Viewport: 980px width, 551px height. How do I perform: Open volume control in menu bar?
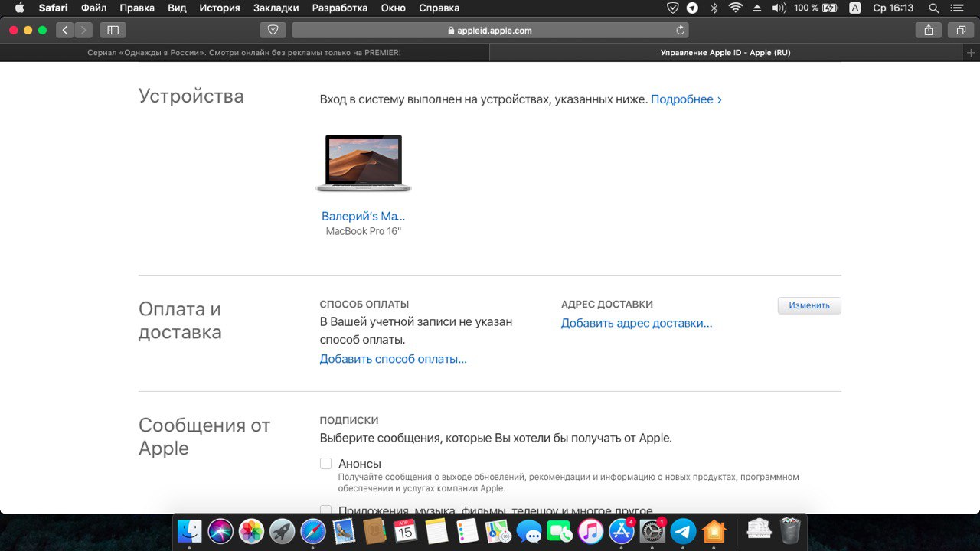click(x=779, y=8)
